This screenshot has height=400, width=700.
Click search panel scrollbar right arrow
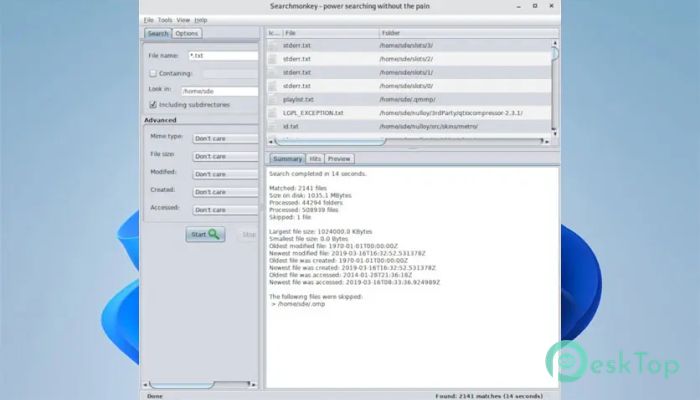(254, 384)
